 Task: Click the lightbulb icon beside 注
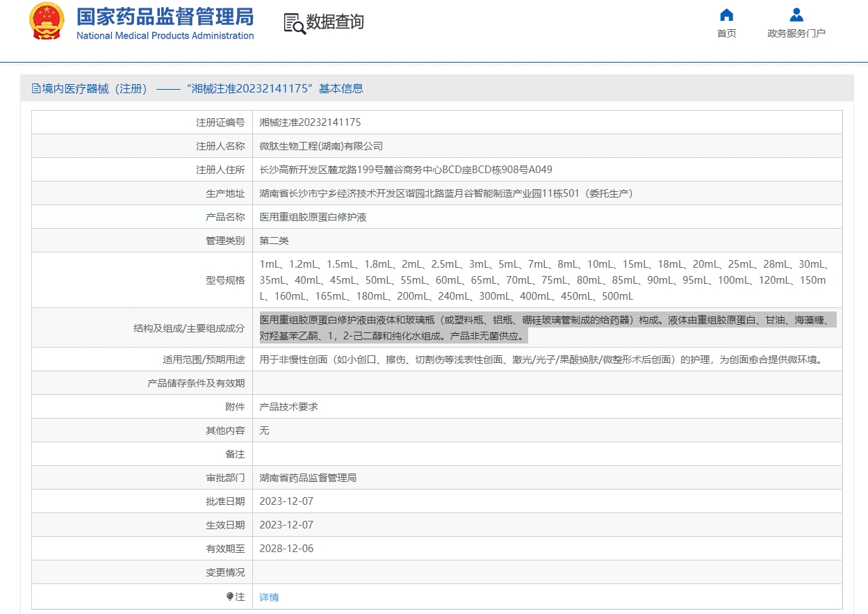[x=230, y=597]
